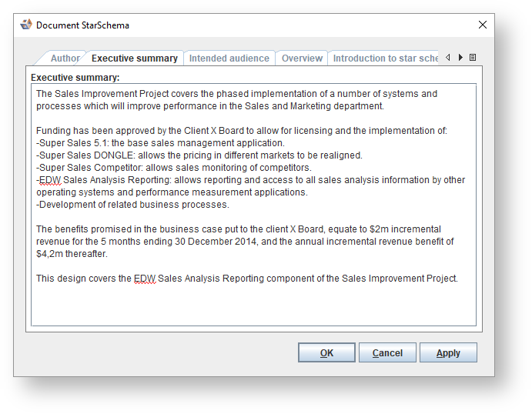Click the StarSchema app icon in title bar
The image size is (532, 414).
26,25
